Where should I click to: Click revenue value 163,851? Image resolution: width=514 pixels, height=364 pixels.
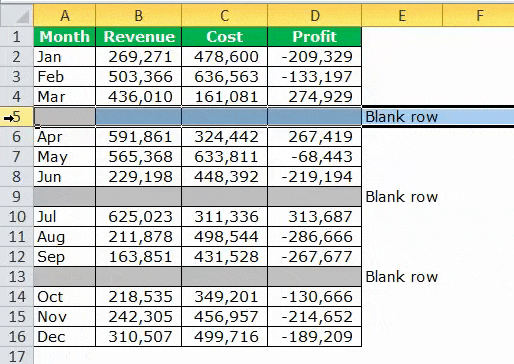(138, 257)
